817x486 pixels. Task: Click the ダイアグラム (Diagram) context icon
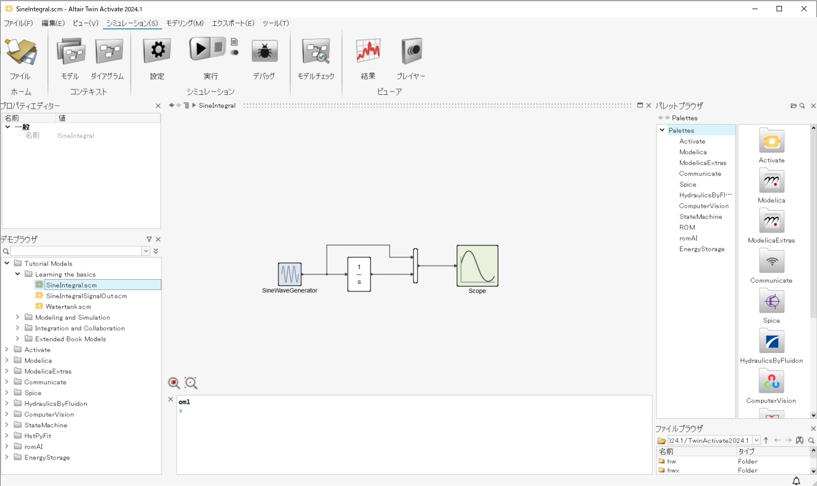coord(108,51)
